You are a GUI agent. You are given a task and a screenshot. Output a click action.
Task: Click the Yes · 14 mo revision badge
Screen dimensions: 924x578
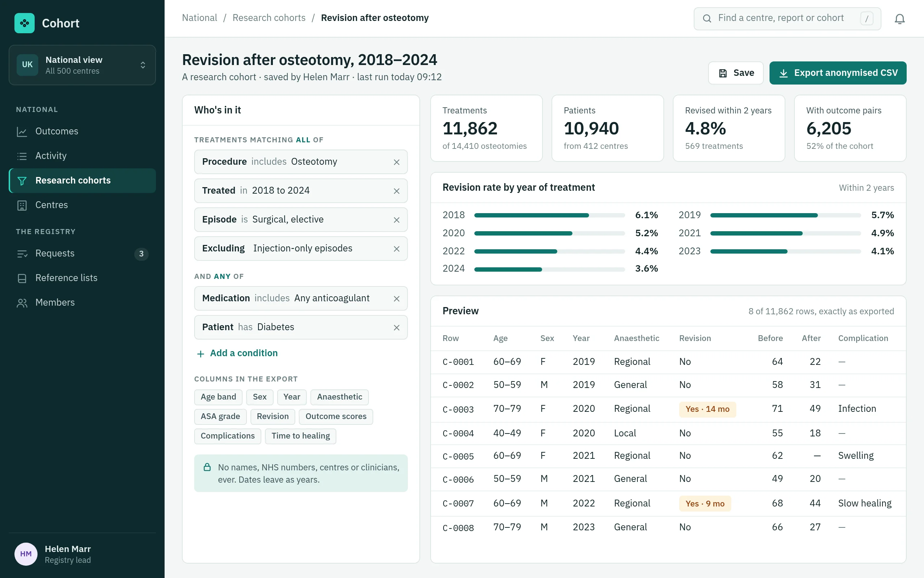pyautogui.click(x=707, y=409)
